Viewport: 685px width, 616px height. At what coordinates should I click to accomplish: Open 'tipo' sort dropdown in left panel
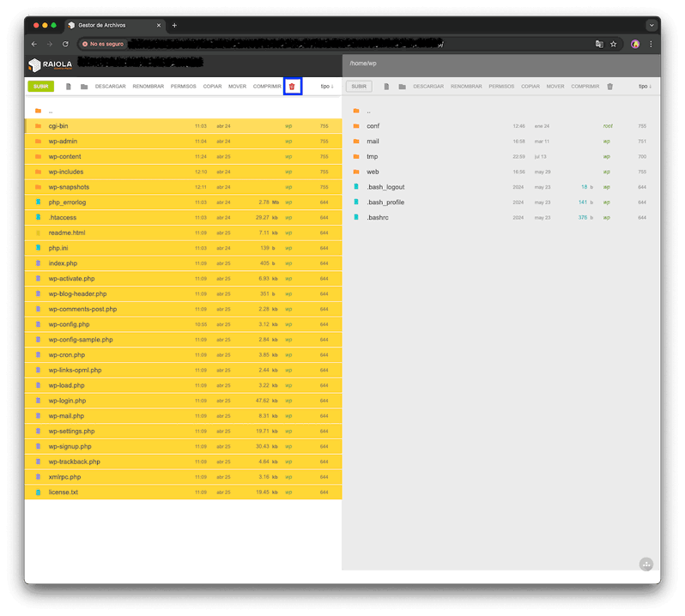pyautogui.click(x=327, y=87)
